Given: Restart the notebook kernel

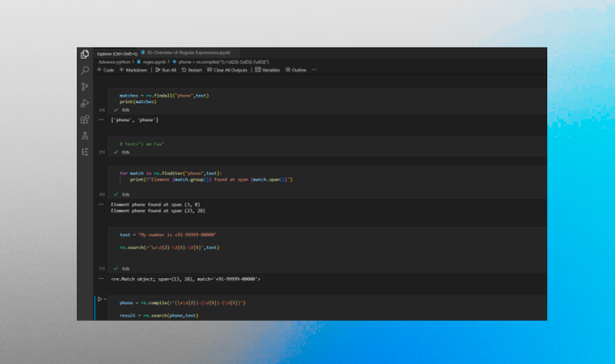Looking at the screenshot, I should pos(192,70).
